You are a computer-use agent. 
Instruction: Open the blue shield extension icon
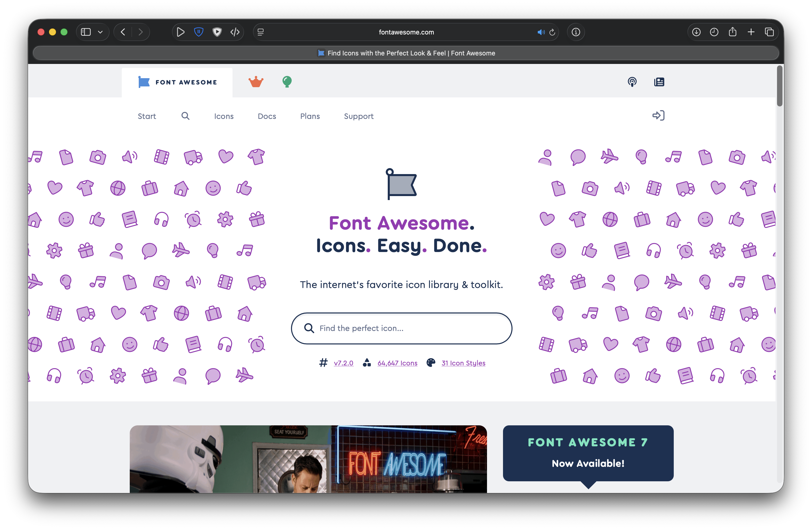[x=198, y=32]
